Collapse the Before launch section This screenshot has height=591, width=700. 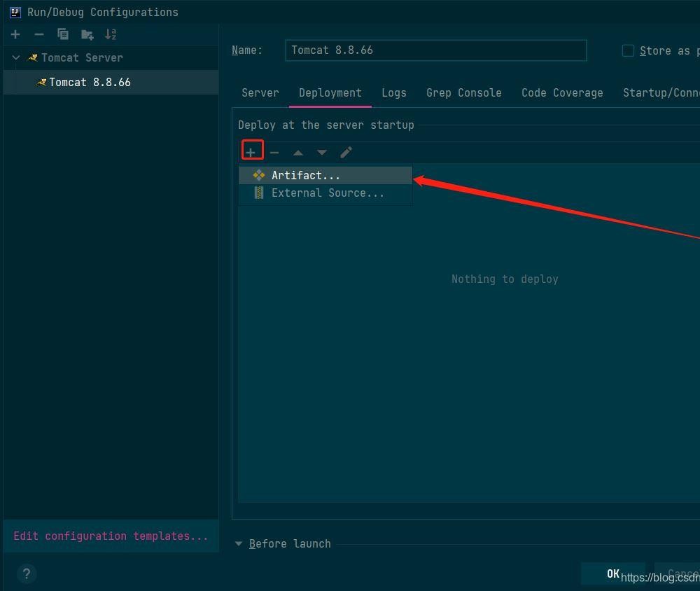[239, 543]
